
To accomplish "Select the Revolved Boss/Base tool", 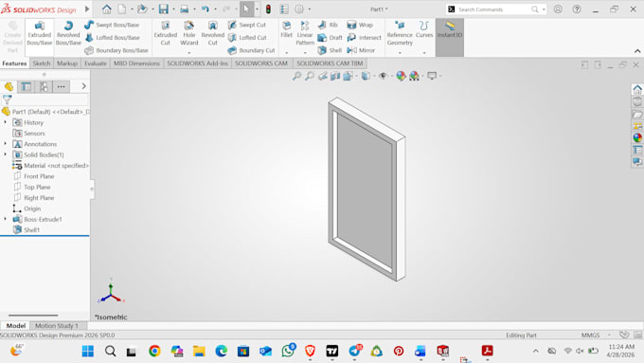I will [x=68, y=33].
